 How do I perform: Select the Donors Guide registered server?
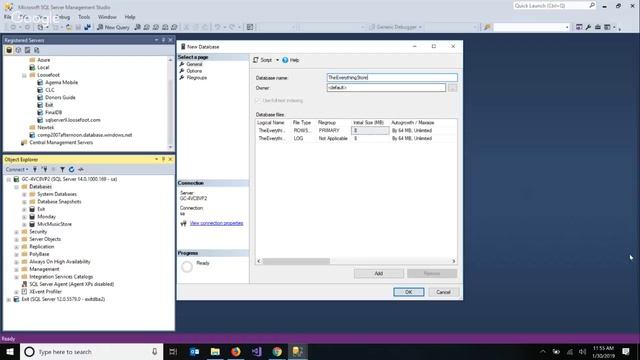60,98
